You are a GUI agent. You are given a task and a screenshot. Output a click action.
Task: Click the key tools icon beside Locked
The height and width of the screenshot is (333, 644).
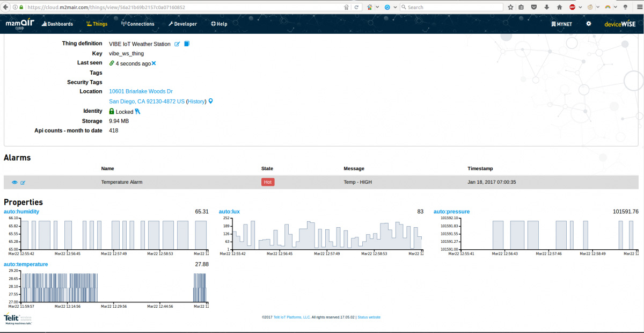pyautogui.click(x=137, y=111)
